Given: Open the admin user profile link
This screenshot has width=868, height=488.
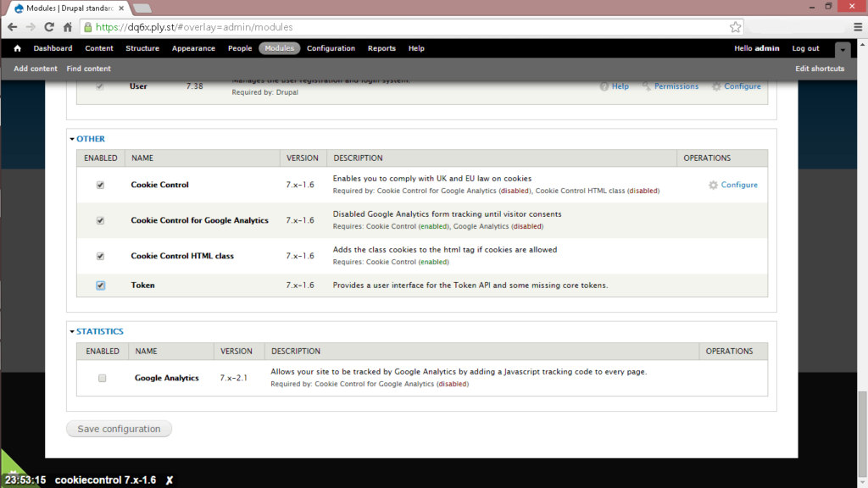Looking at the screenshot, I should [766, 48].
